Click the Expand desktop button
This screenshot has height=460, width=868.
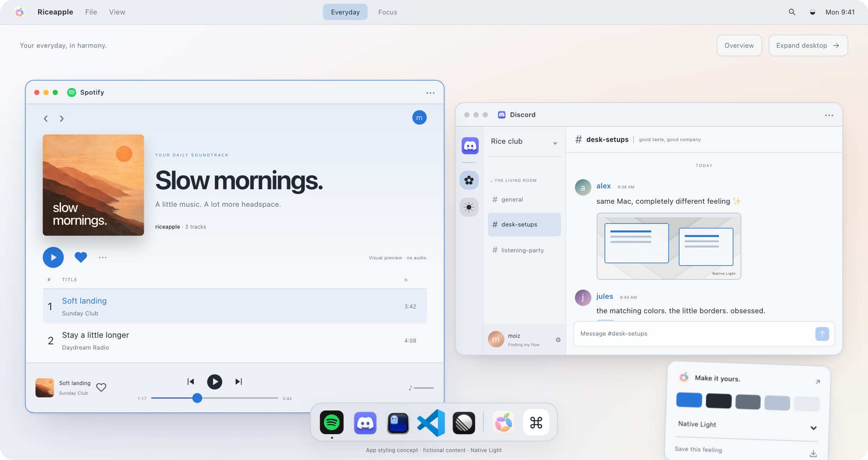pos(808,46)
